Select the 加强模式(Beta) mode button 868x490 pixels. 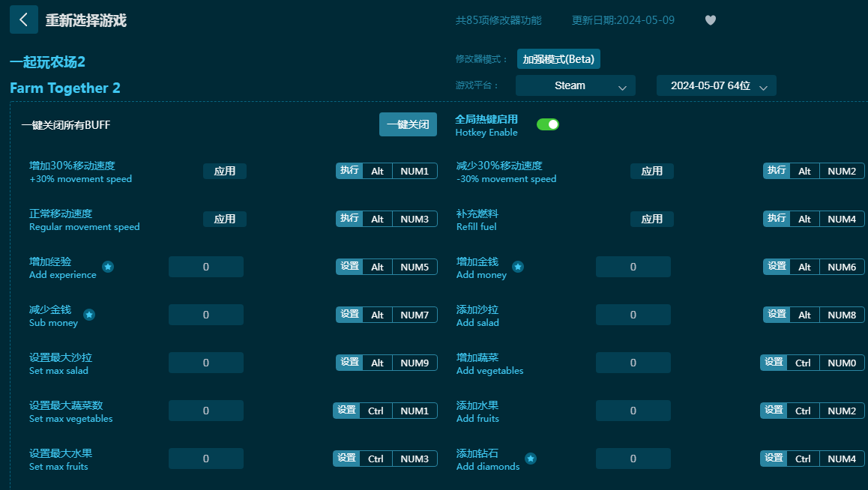click(x=558, y=59)
